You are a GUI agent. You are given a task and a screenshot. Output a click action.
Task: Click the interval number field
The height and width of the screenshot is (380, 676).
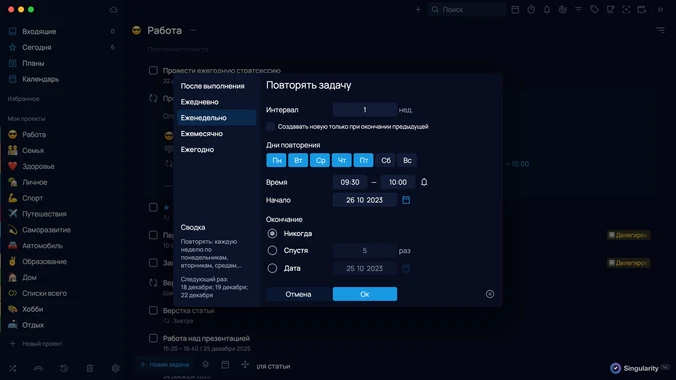click(x=365, y=110)
